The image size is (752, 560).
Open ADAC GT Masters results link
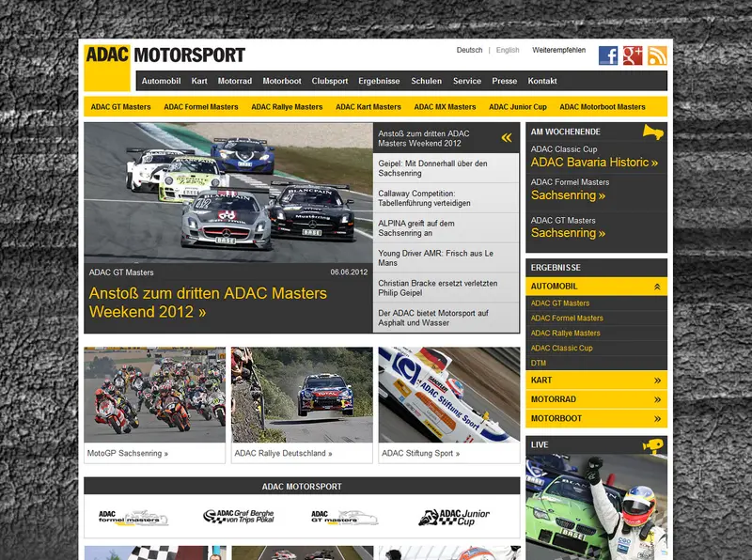(559, 303)
